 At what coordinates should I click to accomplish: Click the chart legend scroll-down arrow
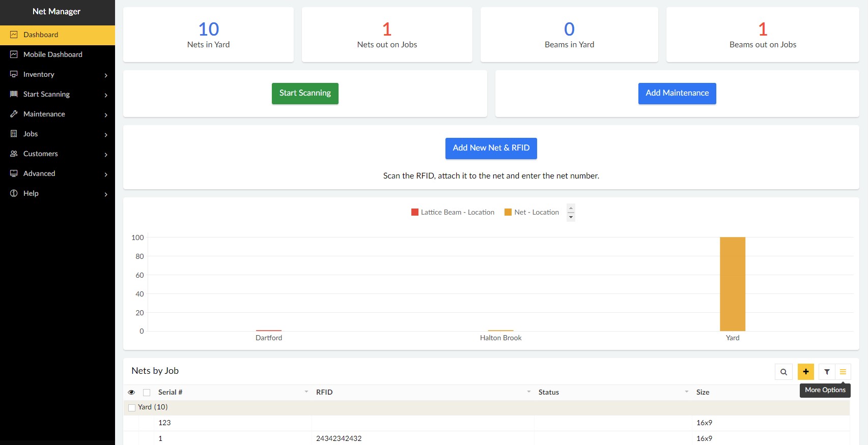coord(571,217)
